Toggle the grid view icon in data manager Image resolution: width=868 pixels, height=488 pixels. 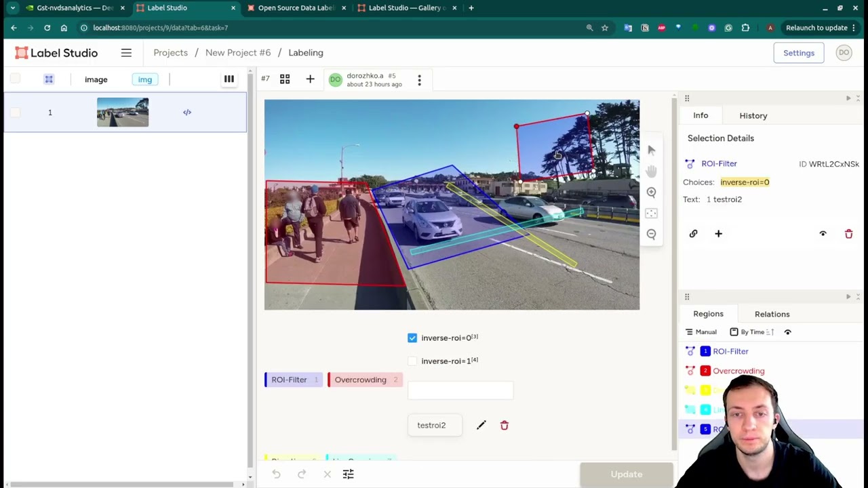[49, 79]
